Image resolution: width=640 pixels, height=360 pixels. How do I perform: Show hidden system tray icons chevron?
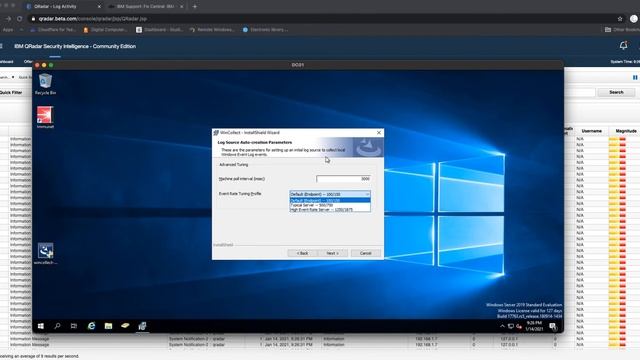click(x=502, y=326)
